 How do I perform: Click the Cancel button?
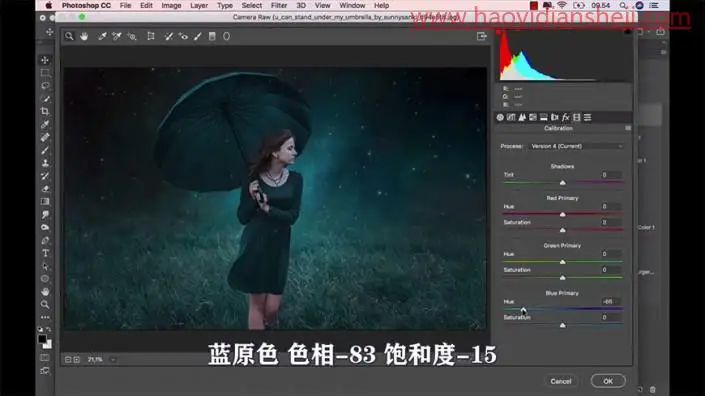pos(561,381)
